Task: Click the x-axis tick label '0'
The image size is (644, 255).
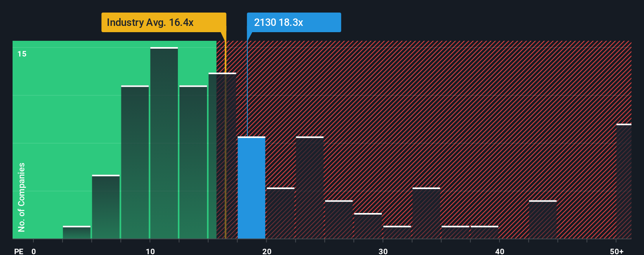Action: tap(34, 251)
